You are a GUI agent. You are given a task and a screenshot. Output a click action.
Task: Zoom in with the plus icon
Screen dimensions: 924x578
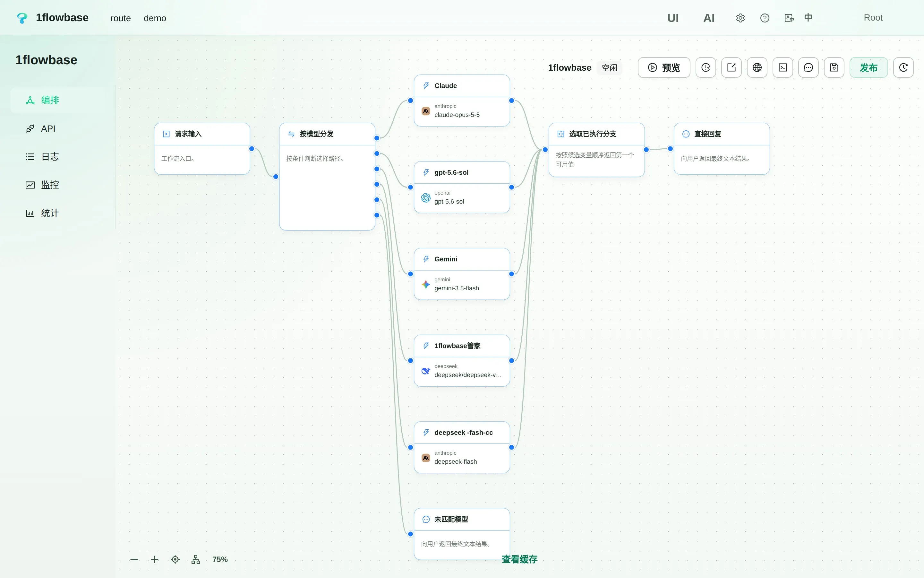coord(155,559)
